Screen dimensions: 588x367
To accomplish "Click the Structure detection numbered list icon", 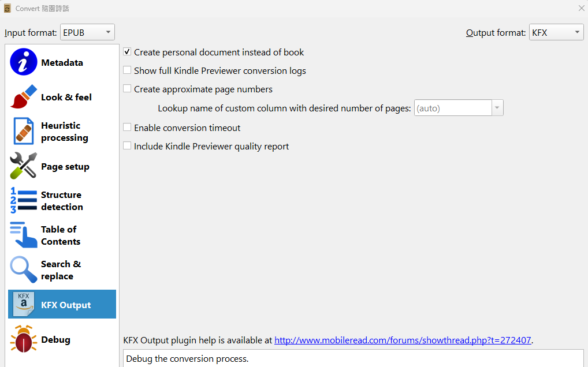I will point(23,200).
